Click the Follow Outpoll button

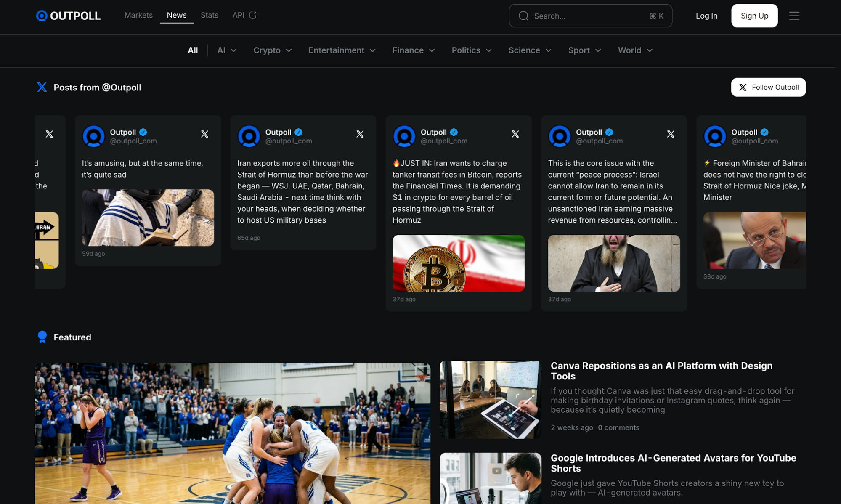point(768,87)
